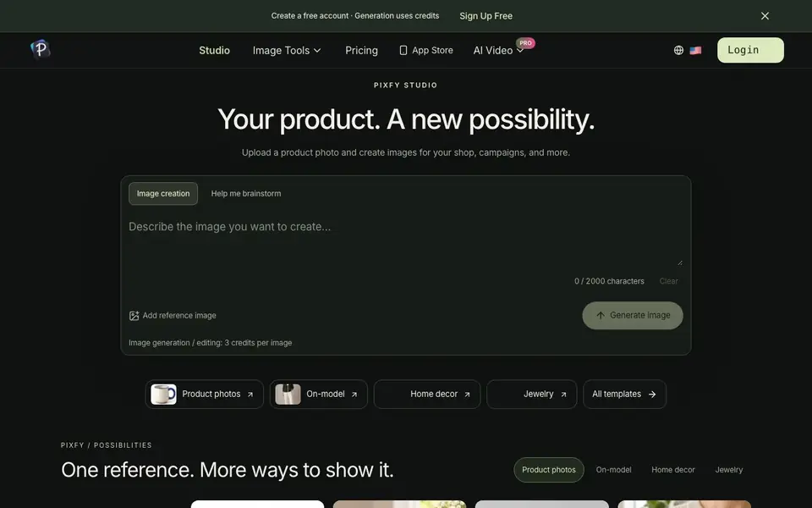Expand the AI Video dropdown chevron
Image resolution: width=812 pixels, height=508 pixels.
point(520,51)
